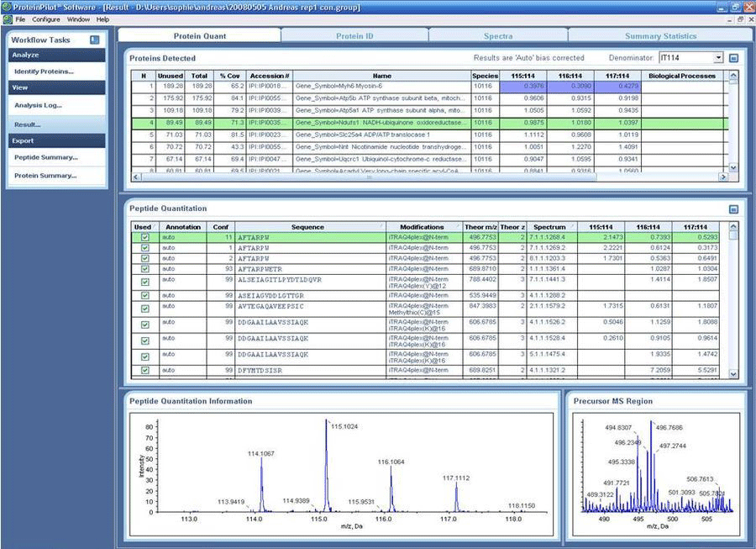The height and width of the screenshot is (549, 756).
Task: Click the Proteins Detected panel maximize icon
Action: 733,58
